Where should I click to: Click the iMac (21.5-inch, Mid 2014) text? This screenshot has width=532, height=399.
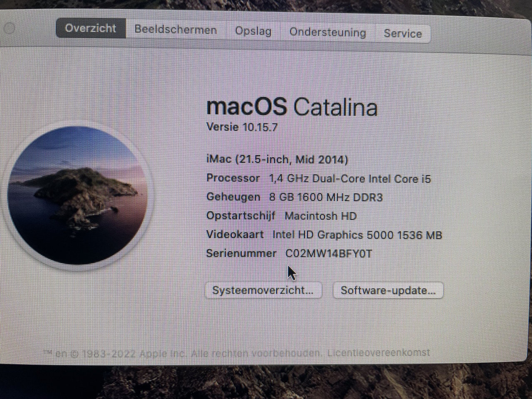tap(277, 159)
